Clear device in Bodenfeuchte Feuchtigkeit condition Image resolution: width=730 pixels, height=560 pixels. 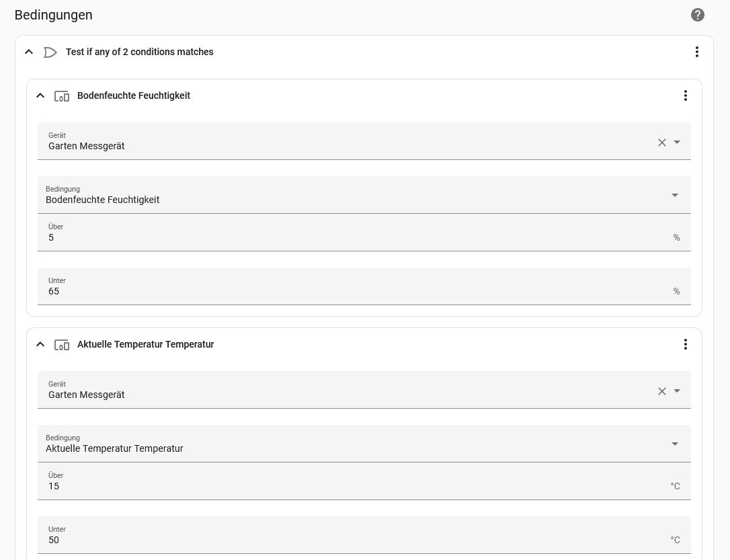pyautogui.click(x=662, y=142)
